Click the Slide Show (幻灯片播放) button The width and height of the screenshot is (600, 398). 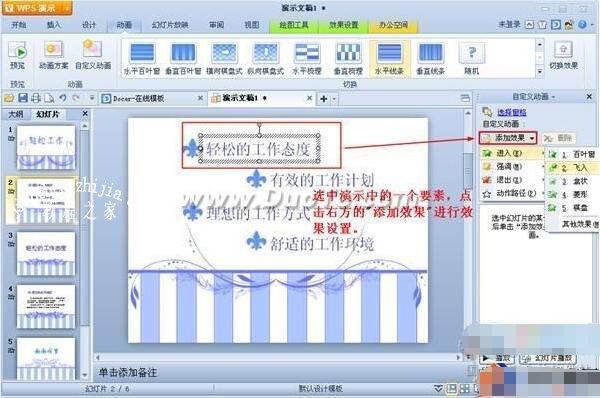coord(548,359)
